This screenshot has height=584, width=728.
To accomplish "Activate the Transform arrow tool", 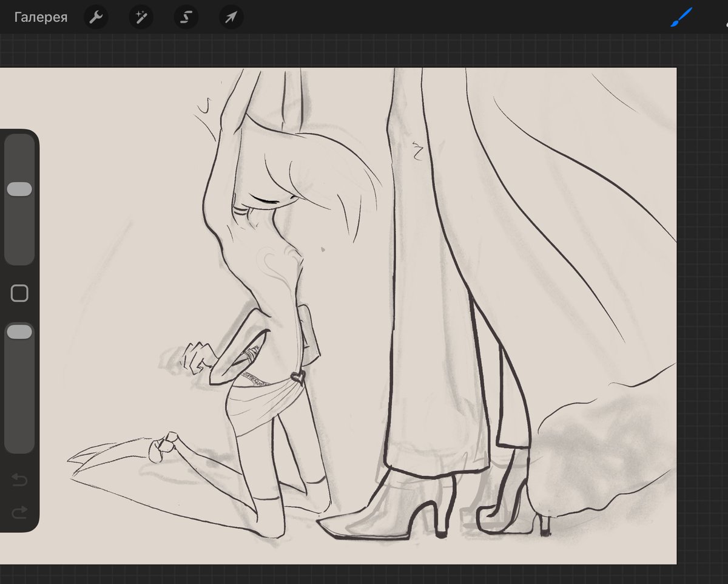I will point(231,18).
